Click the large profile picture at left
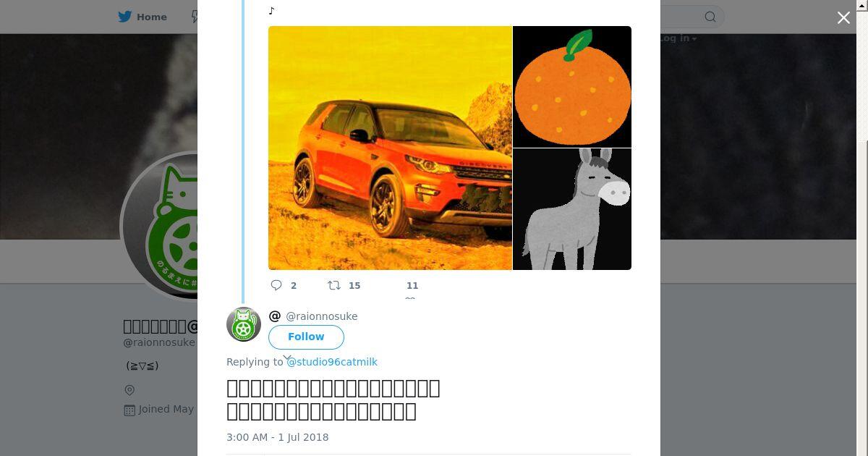The width and height of the screenshot is (868, 456). (x=159, y=226)
